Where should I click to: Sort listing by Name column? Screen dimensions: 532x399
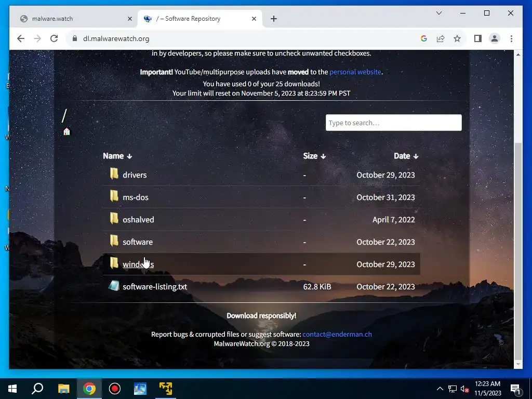pos(117,156)
